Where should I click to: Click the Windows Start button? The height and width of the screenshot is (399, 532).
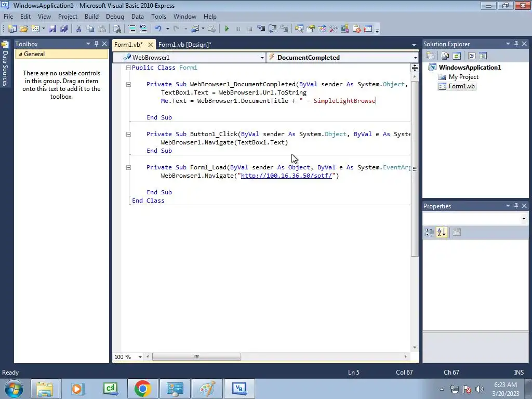(x=14, y=389)
